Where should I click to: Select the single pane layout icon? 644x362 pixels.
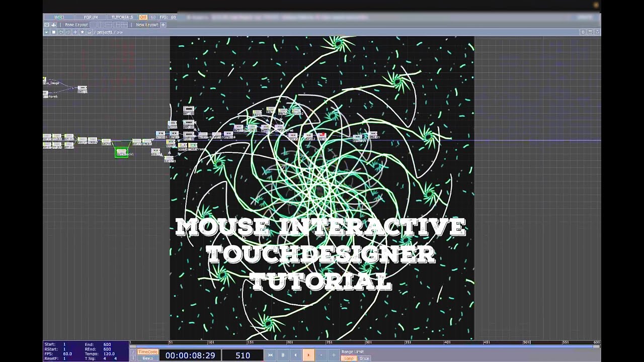tap(93, 25)
